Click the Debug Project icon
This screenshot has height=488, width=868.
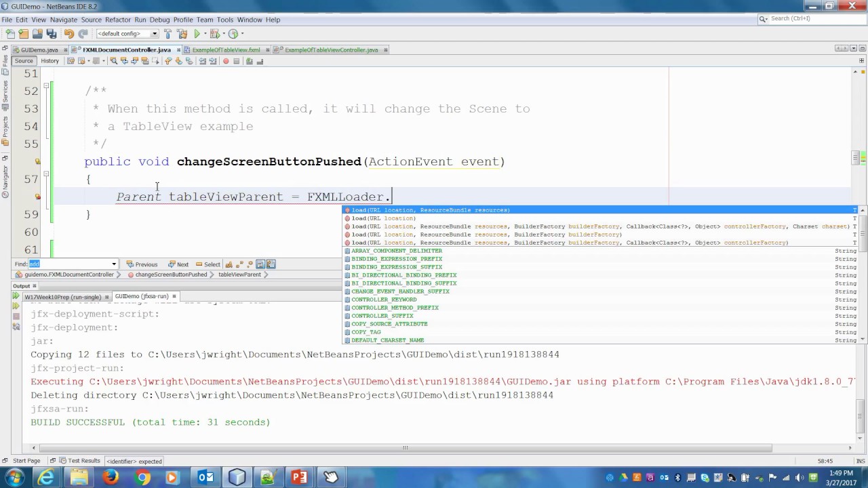pos(216,34)
